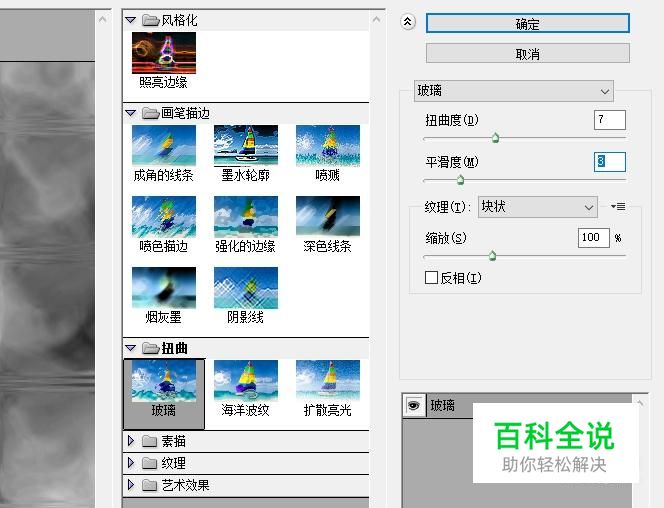Expand the 素描 filter folder
Image resolution: width=664 pixels, height=508 pixels.
[x=131, y=441]
